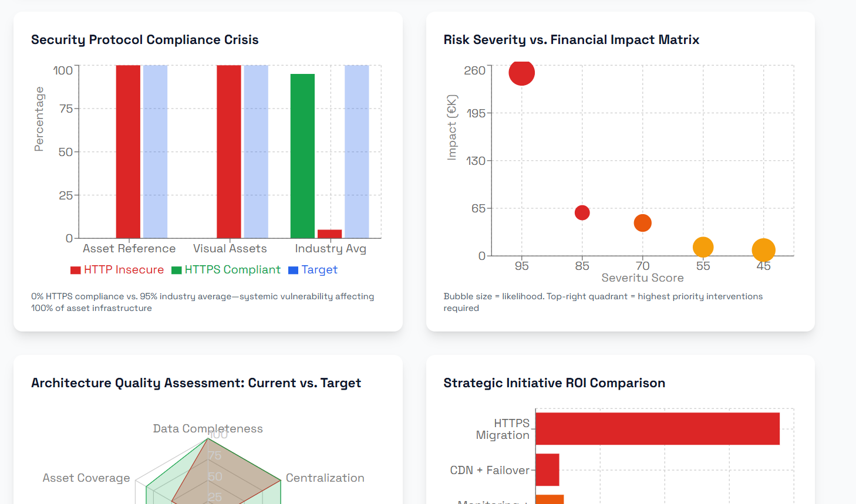856x504 pixels.
Task: Click the 'Centralization' radar axis label
Action: 325,478
